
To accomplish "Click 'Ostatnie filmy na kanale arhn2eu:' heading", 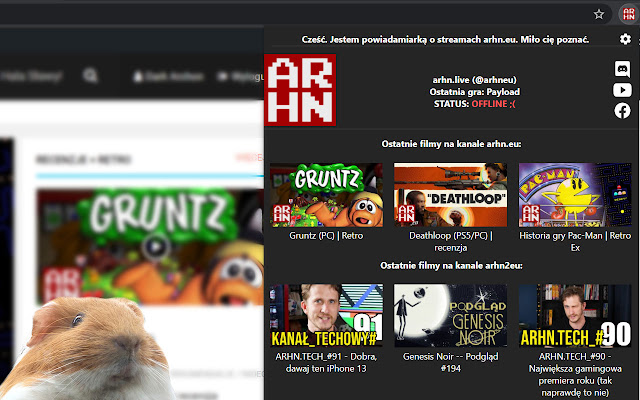I will click(x=451, y=266).
